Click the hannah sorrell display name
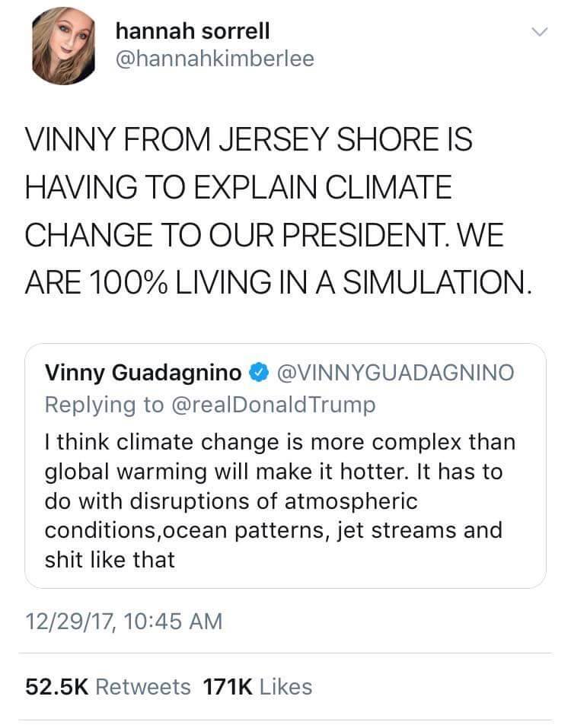Screen dimensions: 571x728 tap(192, 30)
